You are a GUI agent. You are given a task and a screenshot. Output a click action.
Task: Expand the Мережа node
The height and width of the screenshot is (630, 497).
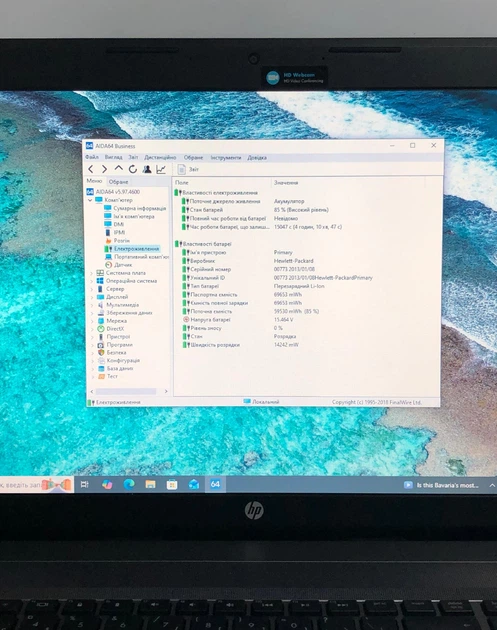point(92,321)
